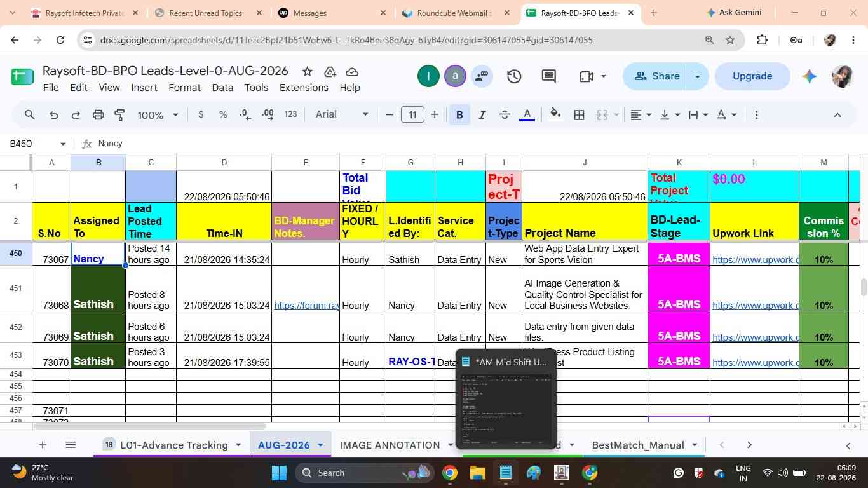Open the comments panel icon
This screenshot has height=488, width=868.
click(x=549, y=76)
